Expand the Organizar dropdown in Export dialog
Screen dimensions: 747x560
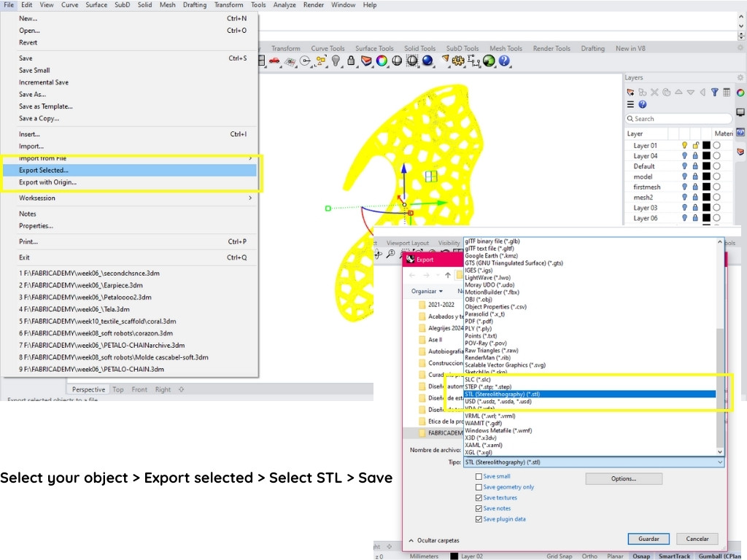427,291
